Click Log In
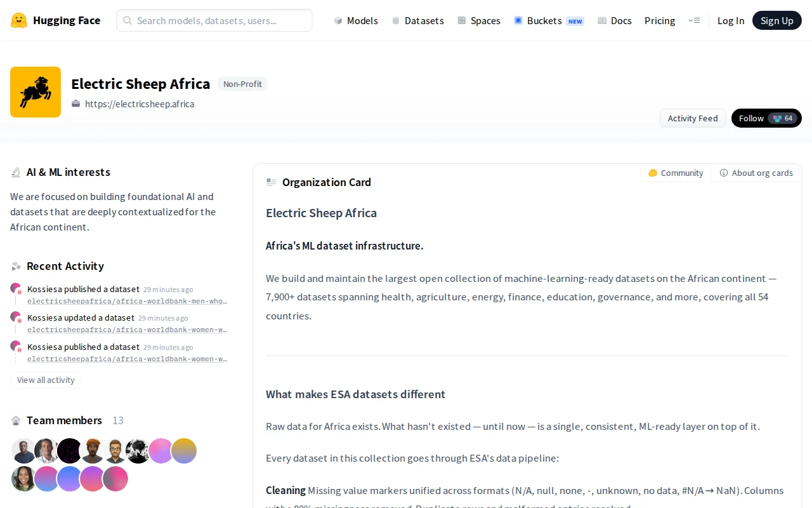The height and width of the screenshot is (508, 812). tap(731, 20)
